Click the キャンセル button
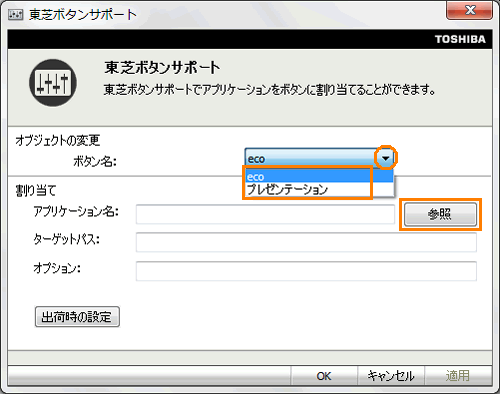 (x=391, y=376)
